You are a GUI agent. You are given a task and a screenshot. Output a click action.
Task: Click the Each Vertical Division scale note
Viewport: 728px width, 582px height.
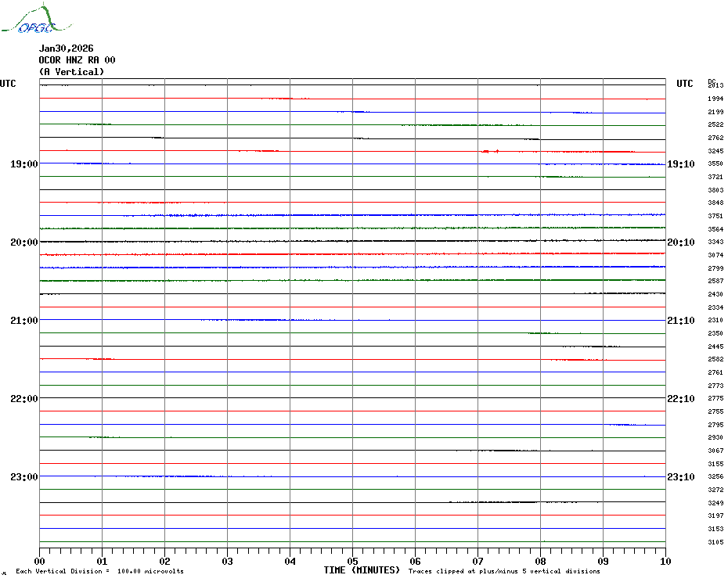pyautogui.click(x=99, y=571)
